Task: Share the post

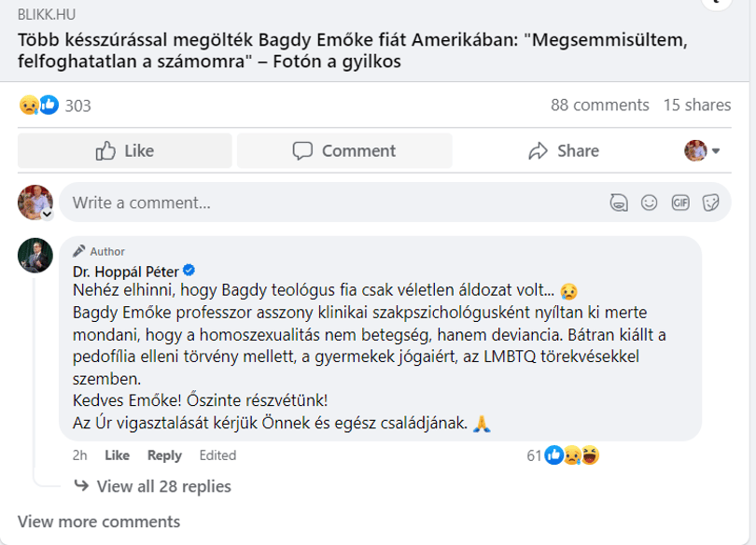Action: (x=563, y=151)
